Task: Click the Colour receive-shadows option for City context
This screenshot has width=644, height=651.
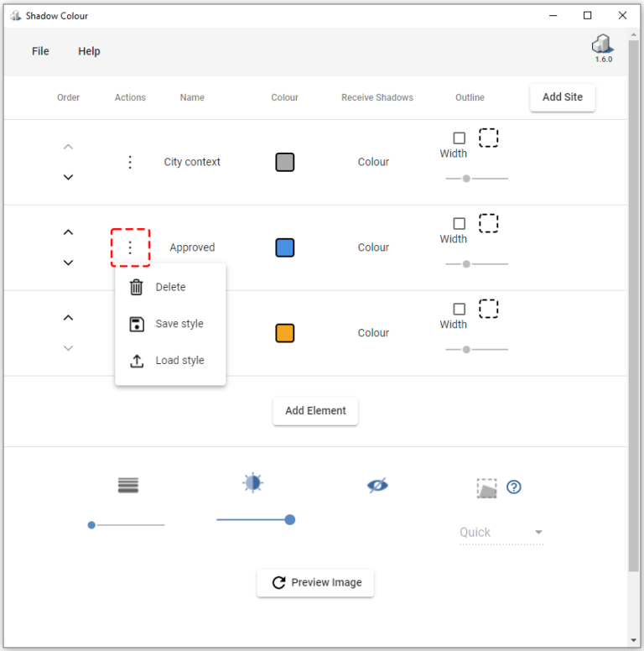Action: 373,162
